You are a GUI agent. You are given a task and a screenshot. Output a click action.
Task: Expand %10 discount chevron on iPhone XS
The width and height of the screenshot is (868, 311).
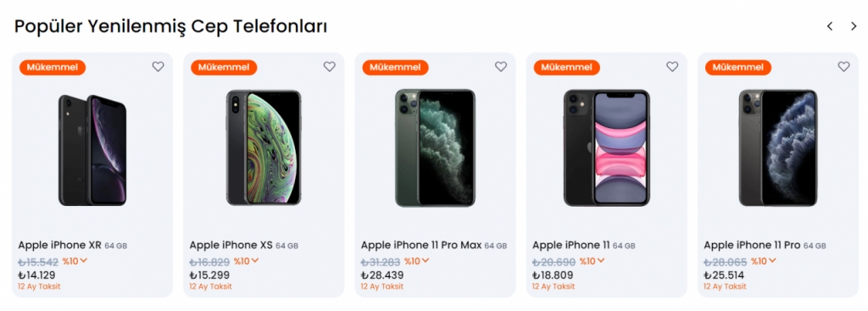(x=255, y=261)
